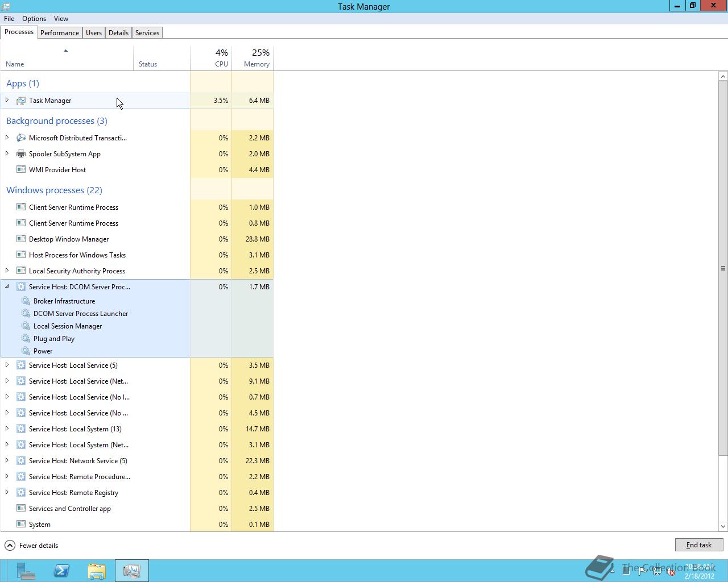Viewport: 728px width, 582px height.
Task: Click the Spooler SubSystem App printer icon
Action: [x=21, y=154]
